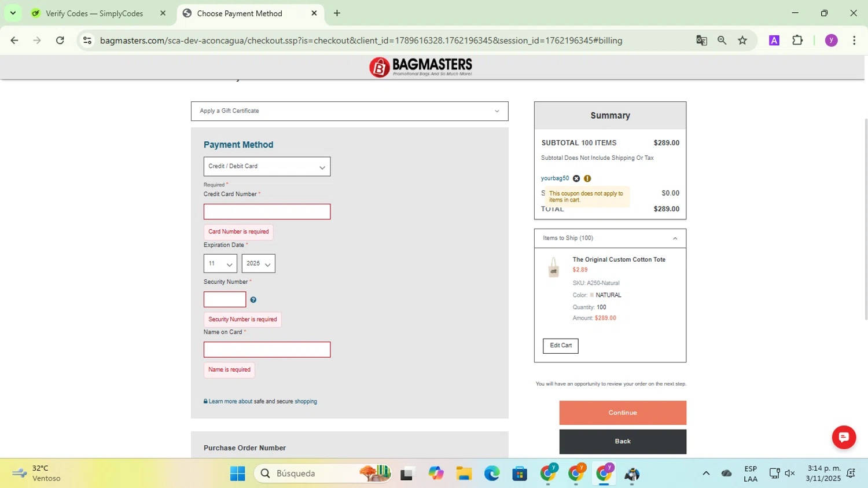Click the cotton tote product thumbnail

tap(554, 267)
